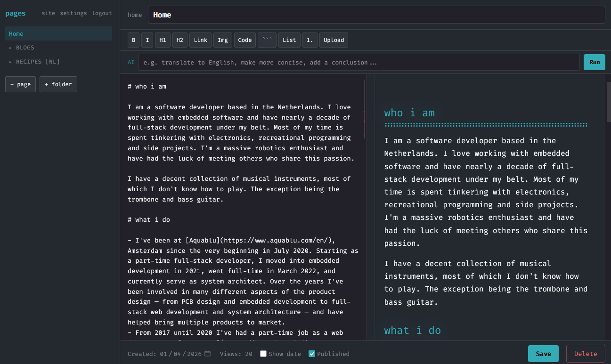This screenshot has width=611, height=364.
Task: Insert a numbered list (1.)
Action: [x=310, y=40]
